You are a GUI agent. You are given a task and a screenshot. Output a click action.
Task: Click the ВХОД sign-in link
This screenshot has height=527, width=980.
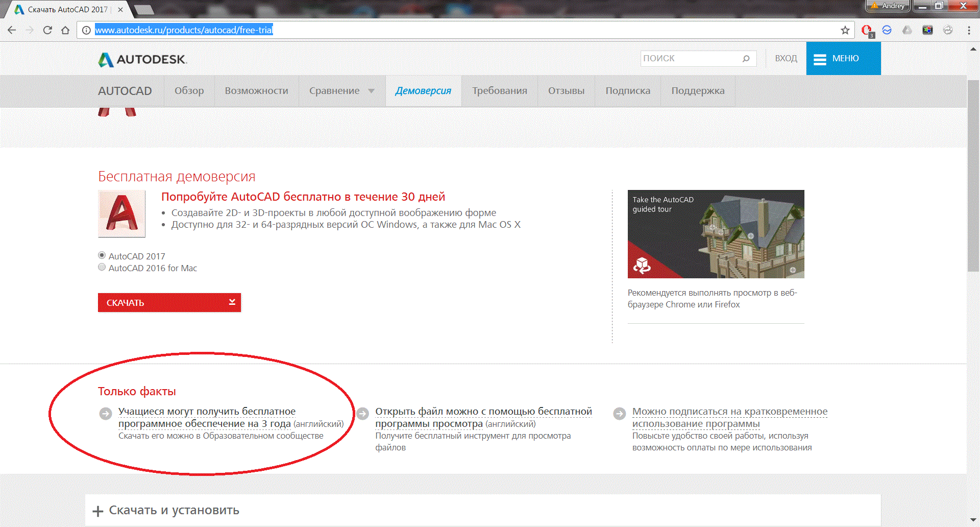tap(786, 58)
